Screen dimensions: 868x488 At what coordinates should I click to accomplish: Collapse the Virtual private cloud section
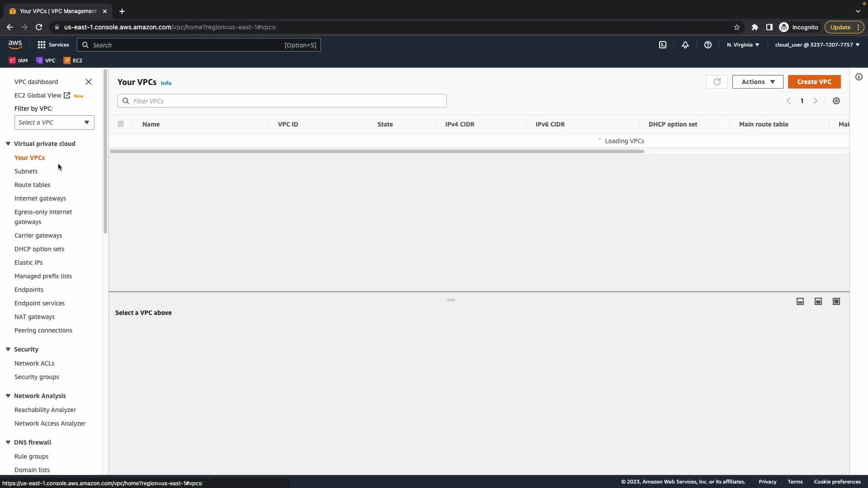tap(8, 144)
